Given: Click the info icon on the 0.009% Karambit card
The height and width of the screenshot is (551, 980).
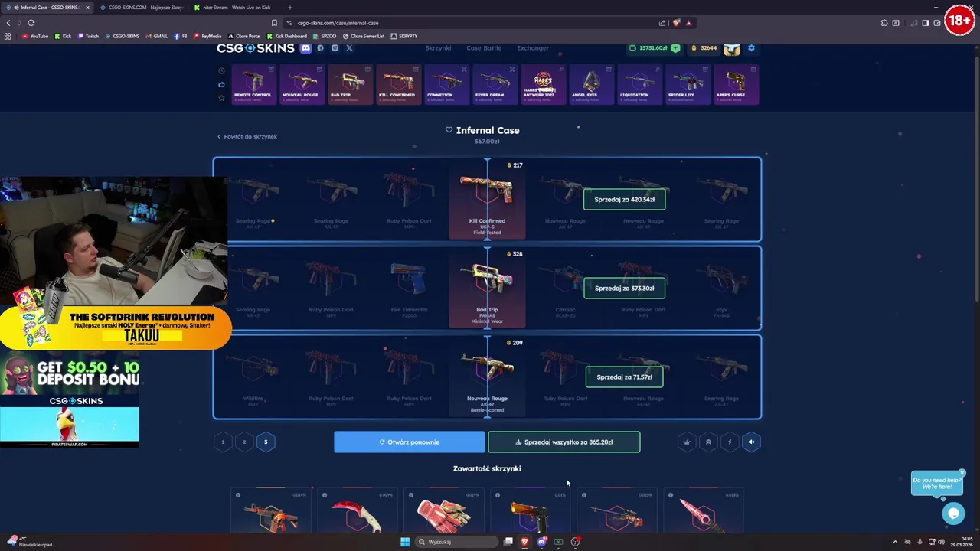Looking at the screenshot, I should click(325, 495).
